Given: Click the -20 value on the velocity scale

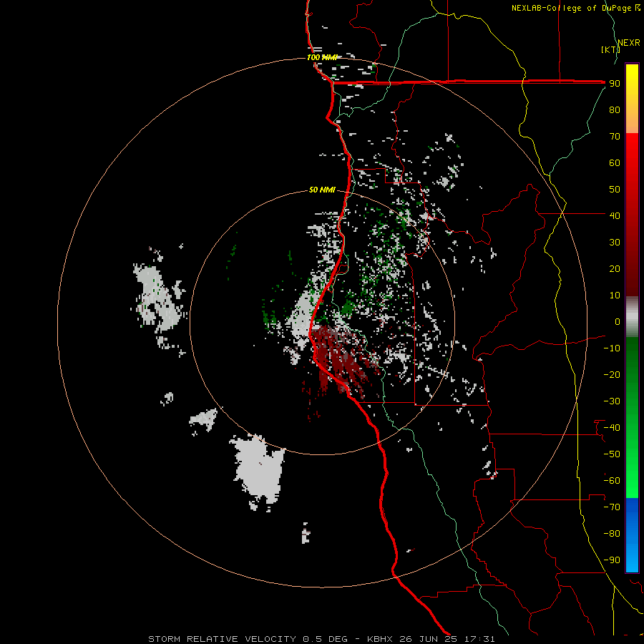Looking at the screenshot, I should (612, 374).
